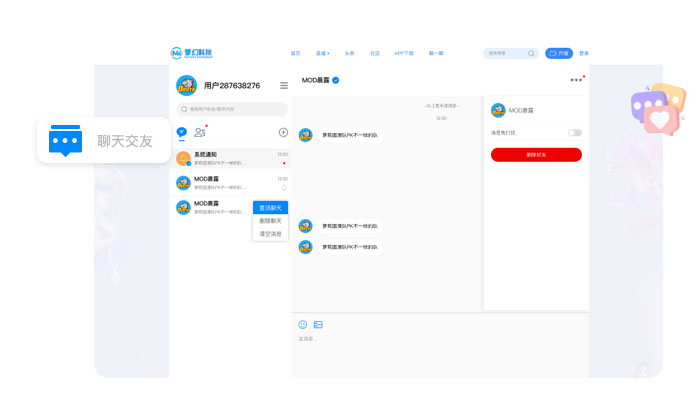Click the hamburger menu beside username

click(284, 86)
